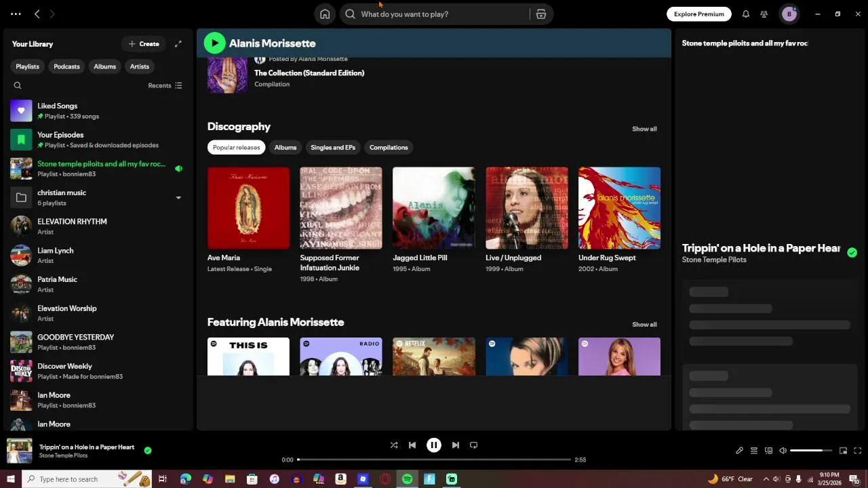Skip to next track
Viewport: 868px width, 488px height.
pos(456,445)
